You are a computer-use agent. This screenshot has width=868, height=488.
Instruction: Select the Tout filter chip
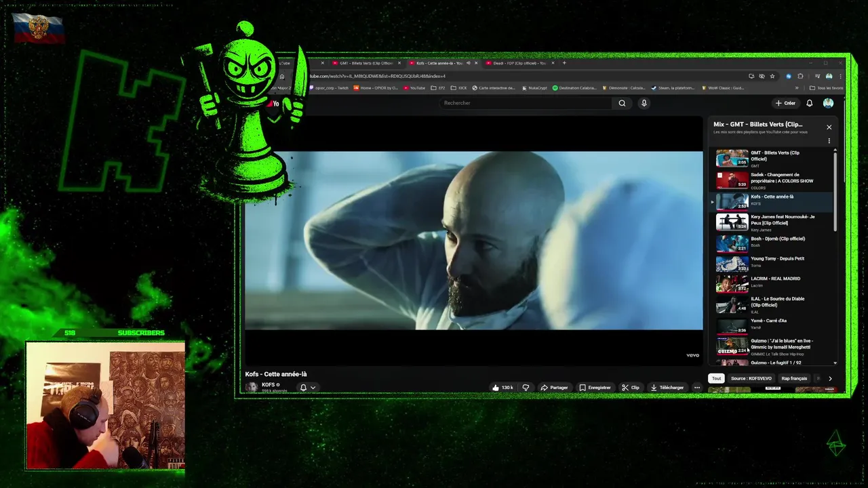[x=716, y=378]
